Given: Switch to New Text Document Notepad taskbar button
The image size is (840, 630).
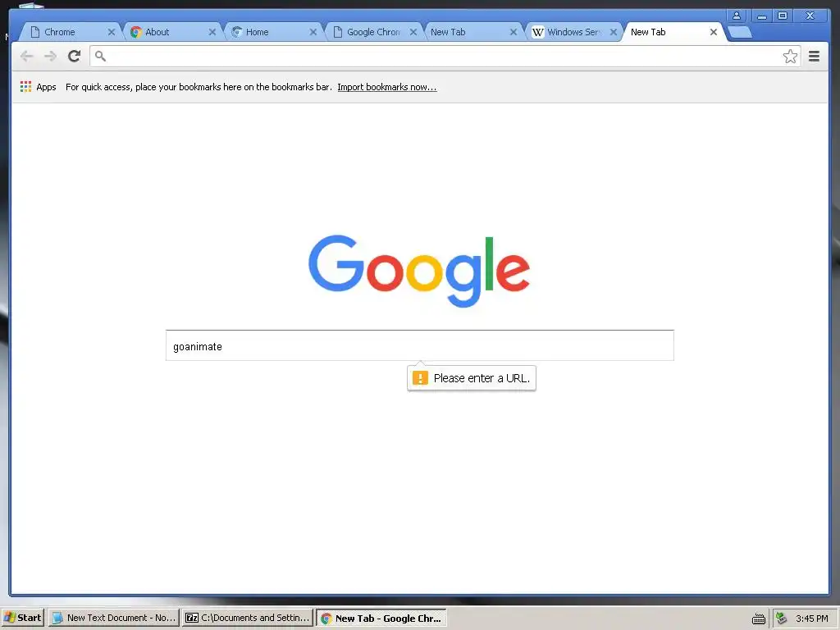Looking at the screenshot, I should (113, 618).
